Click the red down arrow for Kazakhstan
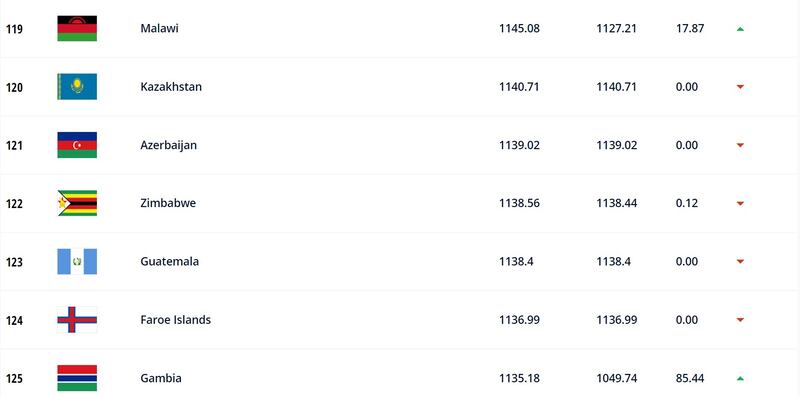The image size is (800, 396). [740, 87]
